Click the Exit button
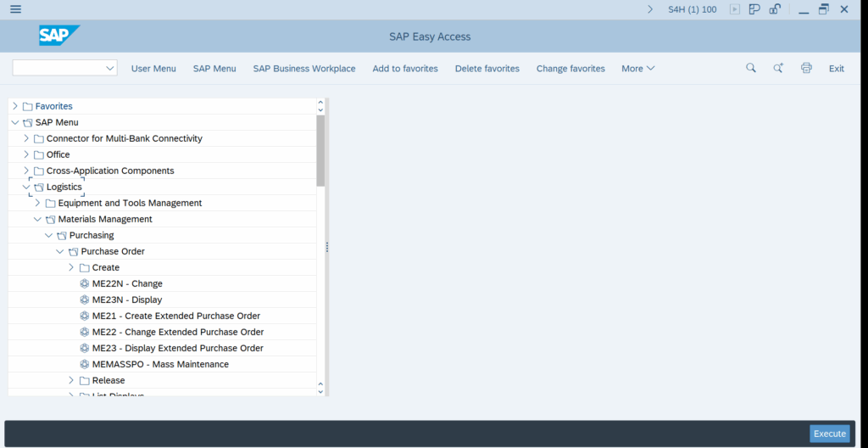The width and height of the screenshot is (868, 448). 836,68
